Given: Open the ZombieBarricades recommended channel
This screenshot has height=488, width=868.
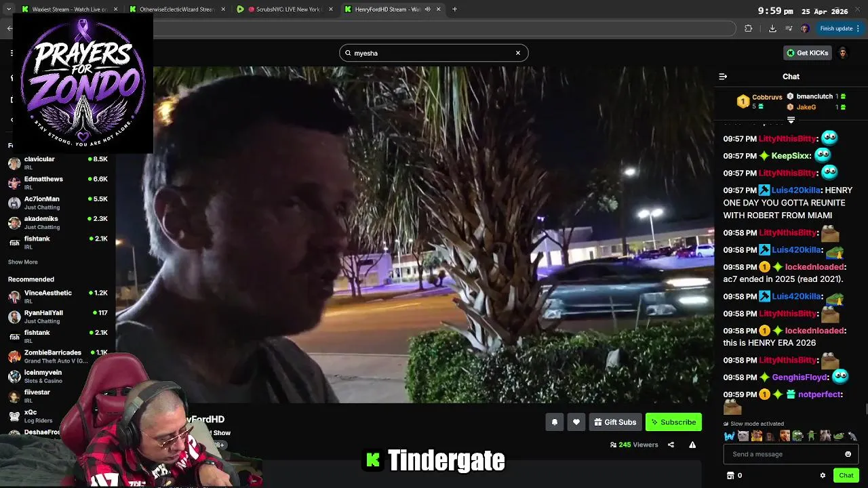Looking at the screenshot, I should [x=58, y=357].
